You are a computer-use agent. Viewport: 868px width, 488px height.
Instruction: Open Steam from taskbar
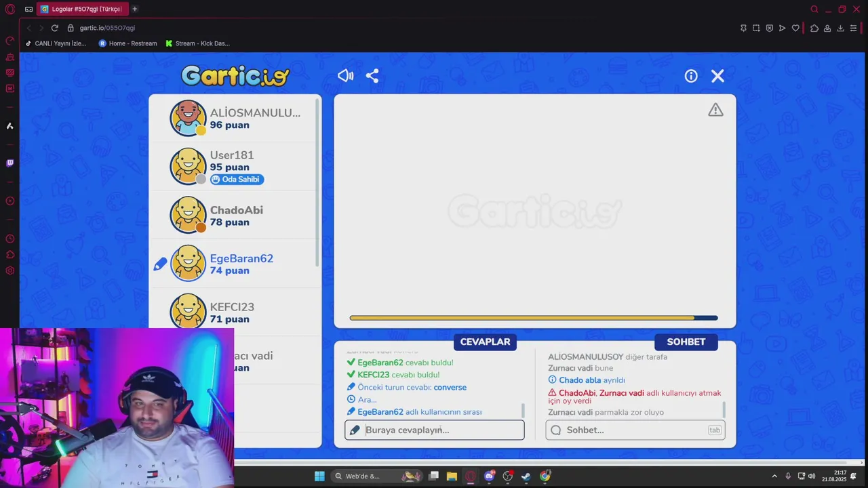tap(526, 476)
